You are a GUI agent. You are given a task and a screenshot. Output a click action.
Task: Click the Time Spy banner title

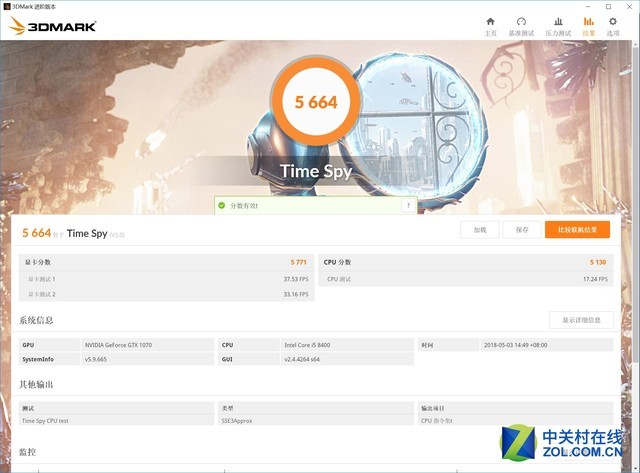316,171
